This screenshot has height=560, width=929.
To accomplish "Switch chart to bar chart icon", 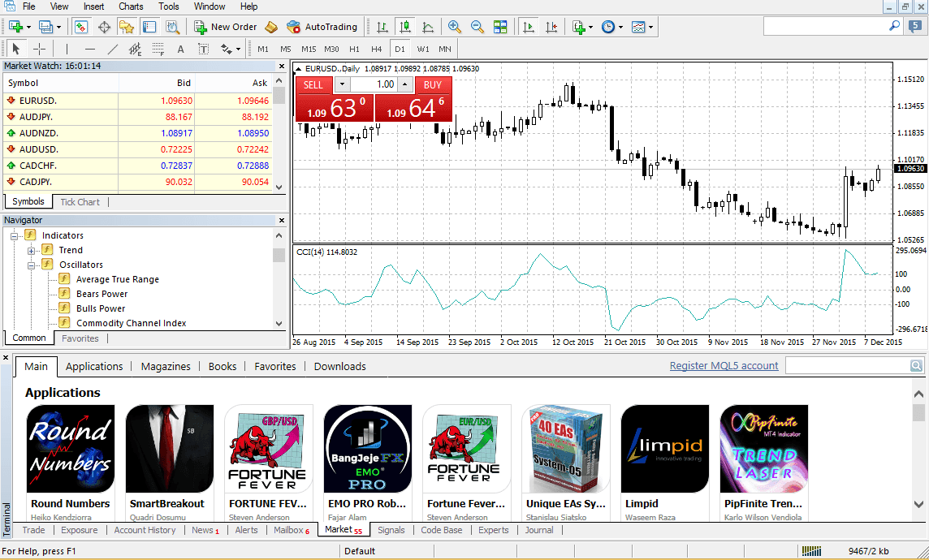I will coord(382,27).
